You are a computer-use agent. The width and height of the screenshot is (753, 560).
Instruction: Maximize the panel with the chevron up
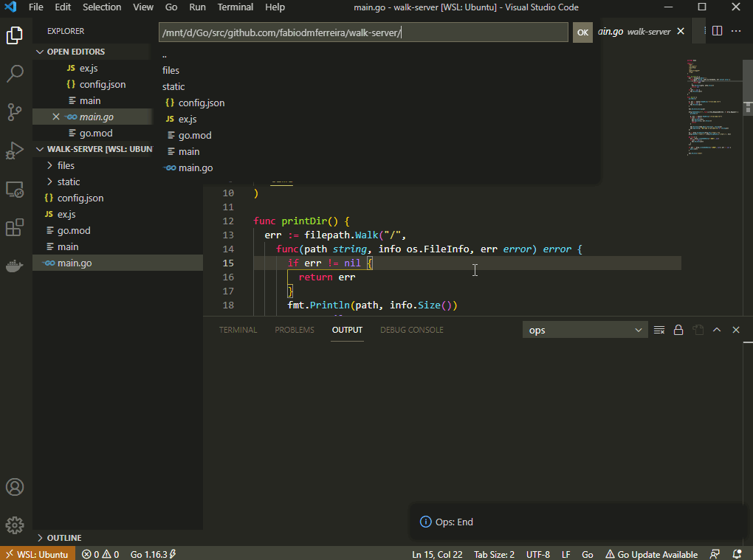717,330
